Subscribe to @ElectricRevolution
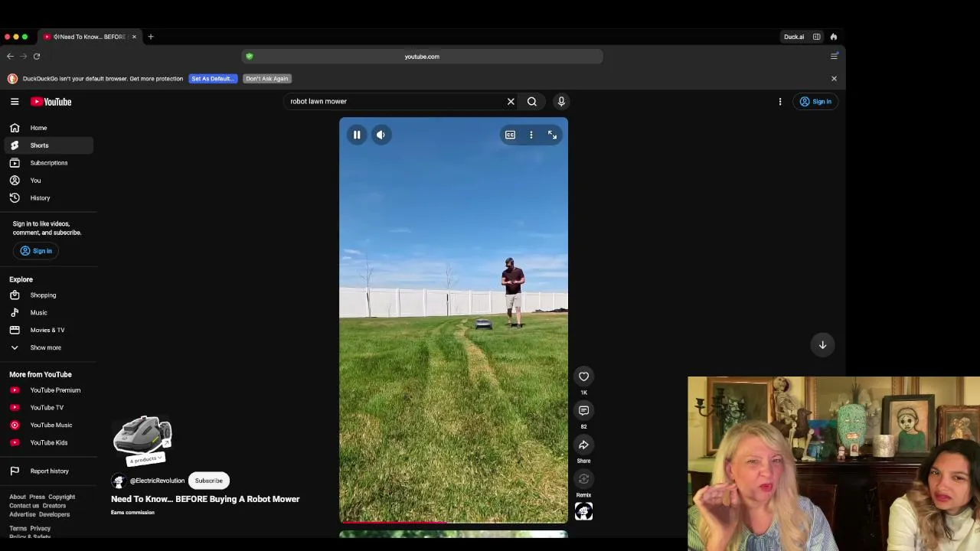Viewport: 980px width, 551px height. (208, 481)
